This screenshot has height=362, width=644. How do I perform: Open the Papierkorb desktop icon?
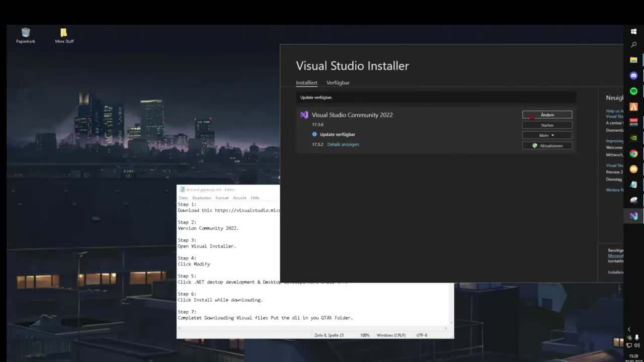[26, 34]
